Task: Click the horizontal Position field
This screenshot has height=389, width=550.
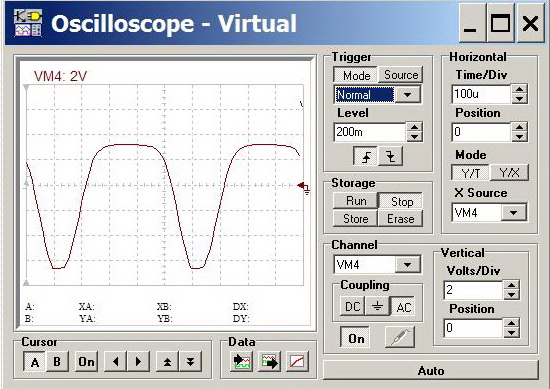Action: [481, 132]
